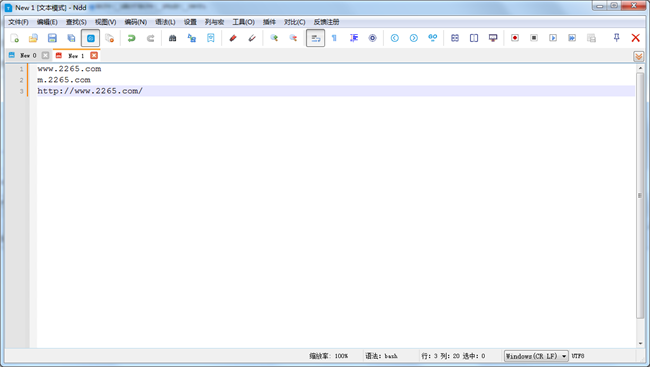This screenshot has width=650, height=367.
Task: Open the 插件 menu
Action: (x=269, y=22)
